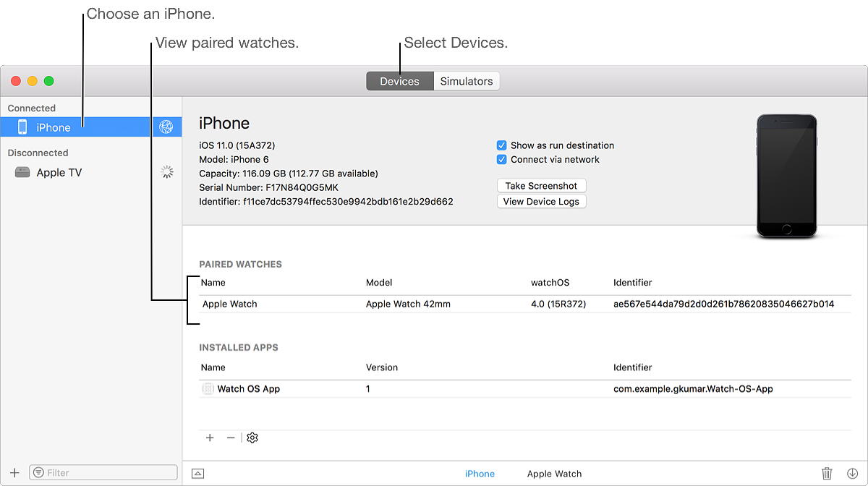Click the Take Screenshot button

point(541,186)
